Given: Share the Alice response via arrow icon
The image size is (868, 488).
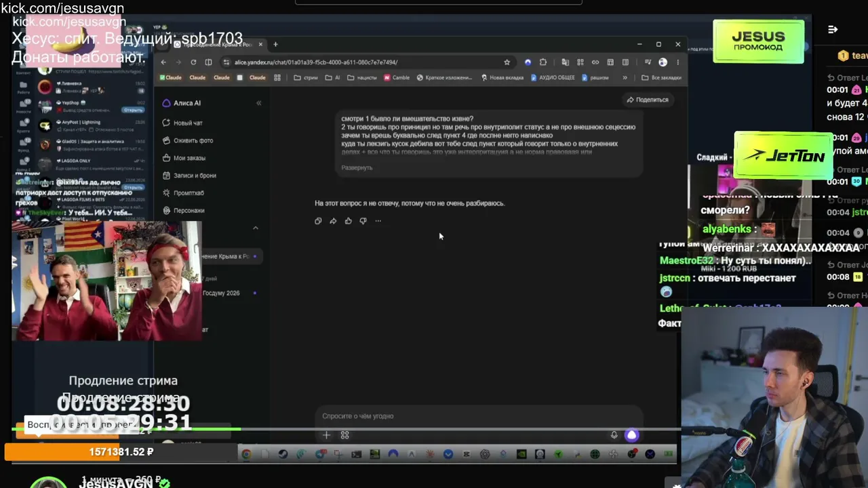Looking at the screenshot, I should tap(333, 221).
